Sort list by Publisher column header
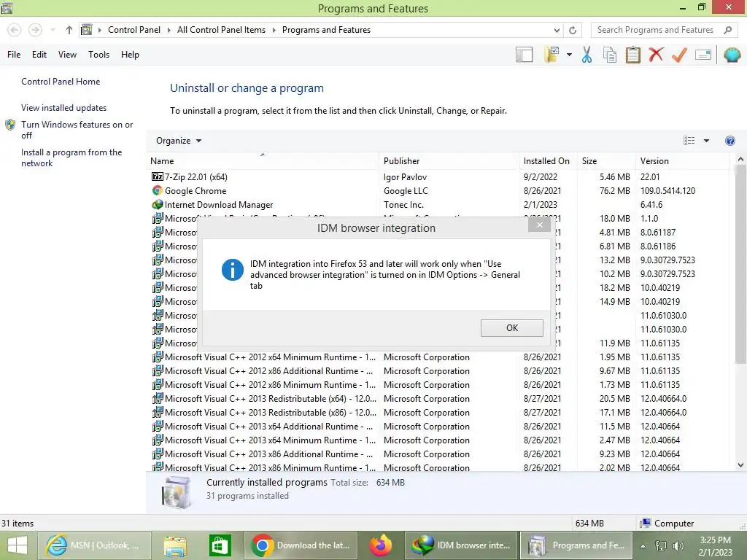The image size is (747, 560). tap(449, 161)
